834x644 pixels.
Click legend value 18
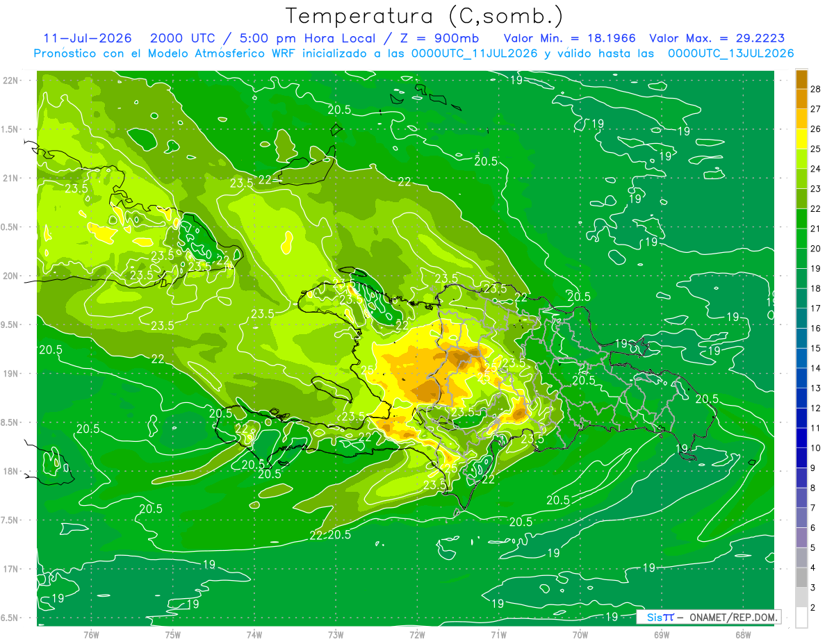click(816, 288)
